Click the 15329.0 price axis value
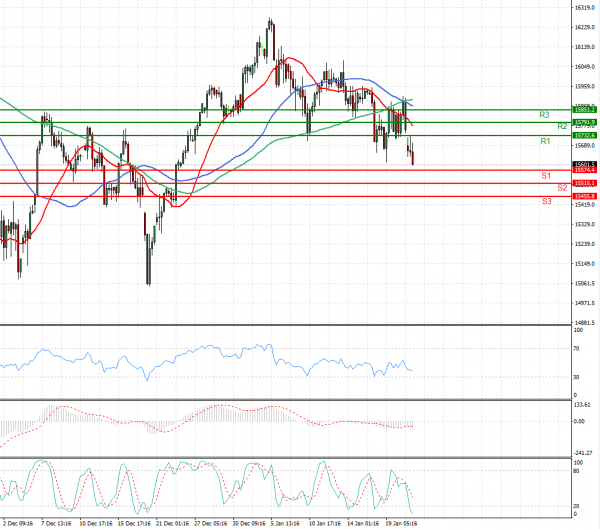This screenshot has width=600, height=529. point(585,224)
